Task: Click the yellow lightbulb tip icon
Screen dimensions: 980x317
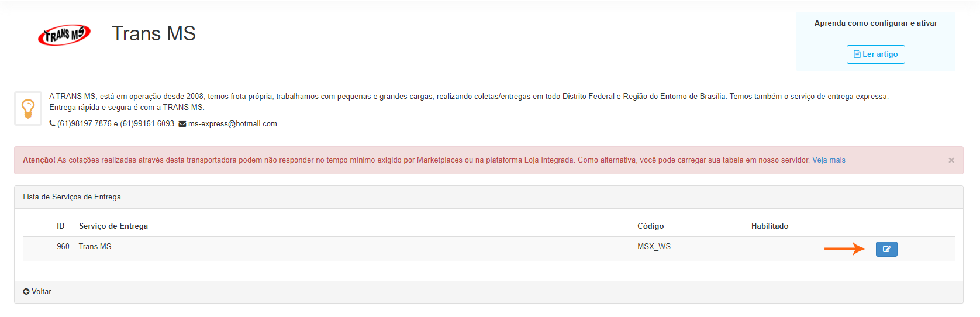Action: pyautogui.click(x=28, y=109)
